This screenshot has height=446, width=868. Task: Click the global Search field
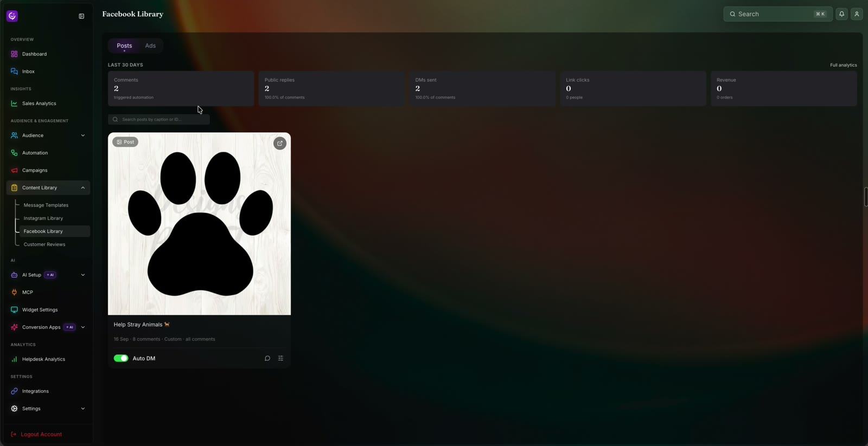point(777,14)
